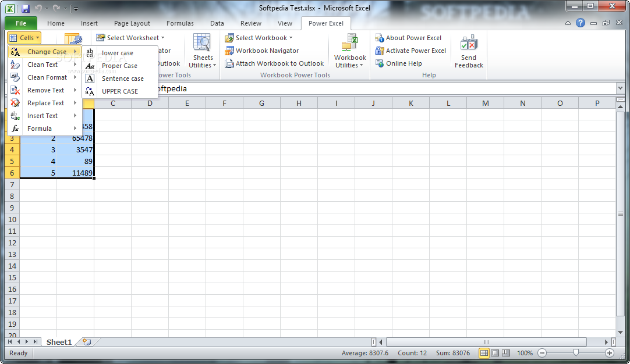This screenshot has width=630, height=364.
Task: Switch to Page Break Preview in status bar
Action: 506,353
